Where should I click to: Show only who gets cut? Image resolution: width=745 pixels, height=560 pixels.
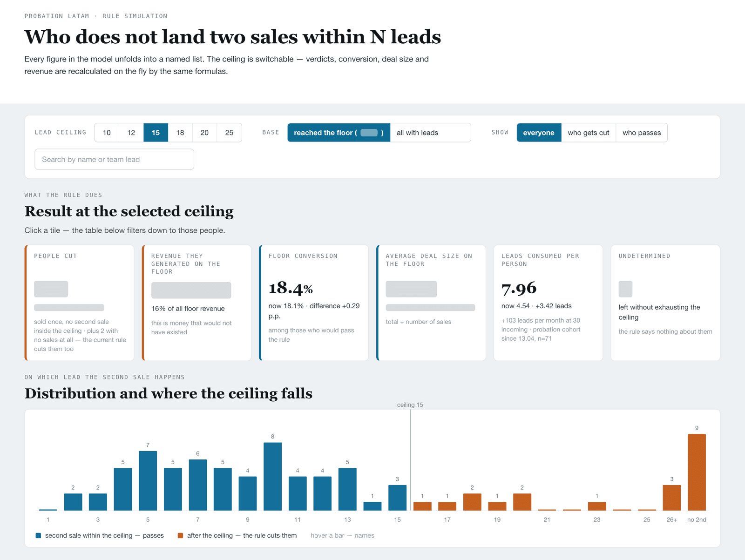[589, 133]
